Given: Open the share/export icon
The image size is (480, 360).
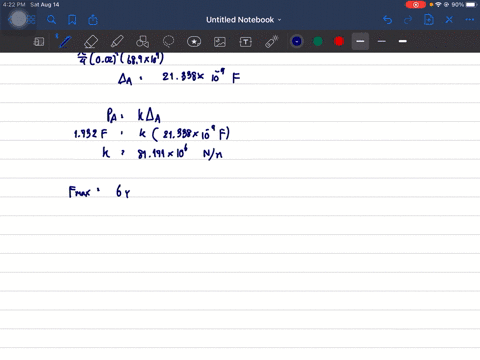Looking at the screenshot, I should click(93, 20).
